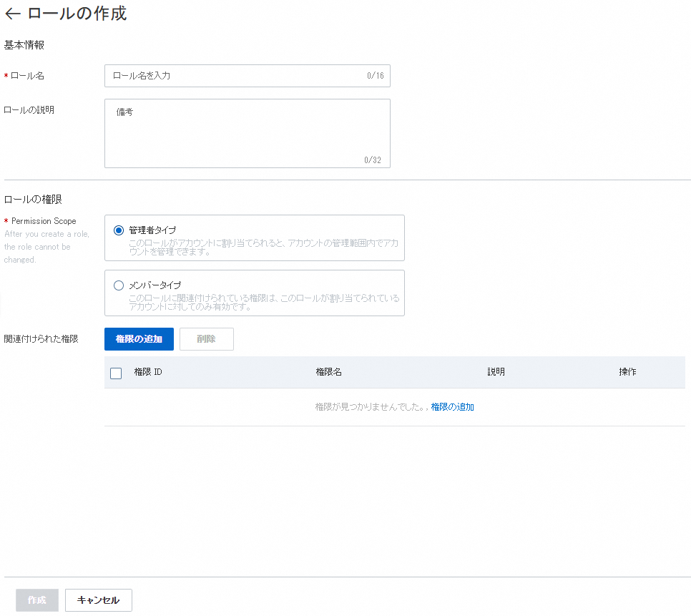Click the Permission Scope label
This screenshot has width=691, height=616.
click(44, 221)
